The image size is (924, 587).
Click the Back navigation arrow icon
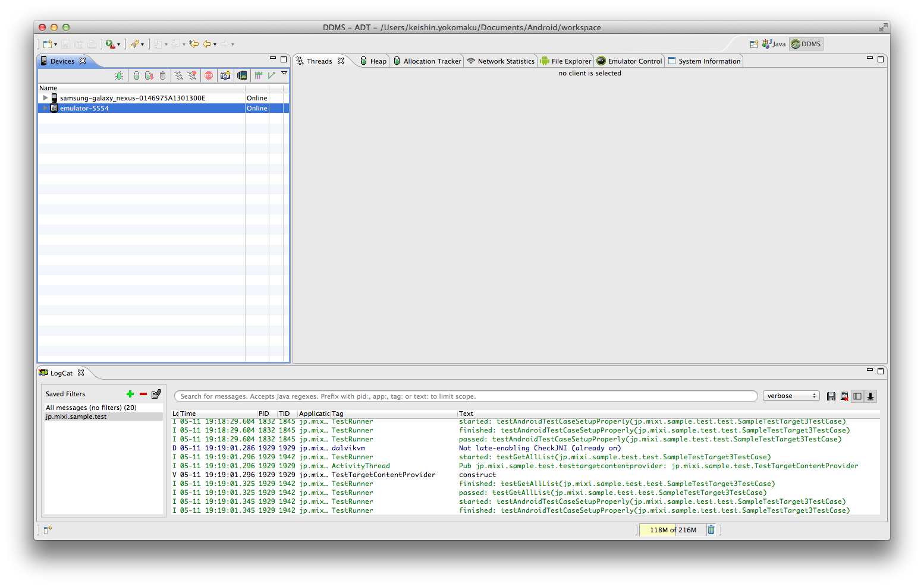207,44
